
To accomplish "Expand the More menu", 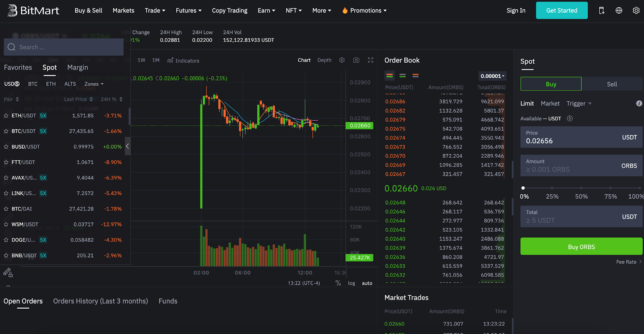I will tap(322, 10).
